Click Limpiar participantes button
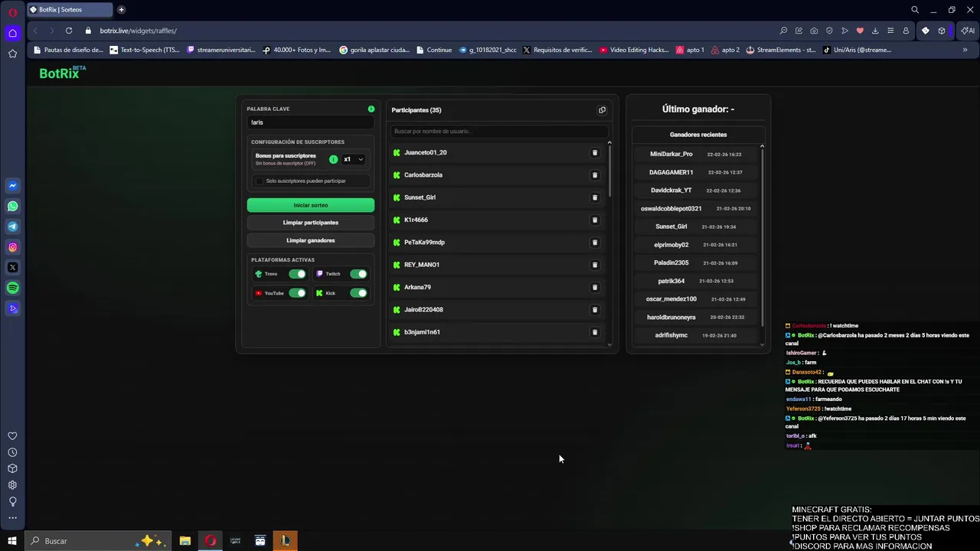Image resolution: width=980 pixels, height=551 pixels. [311, 223]
